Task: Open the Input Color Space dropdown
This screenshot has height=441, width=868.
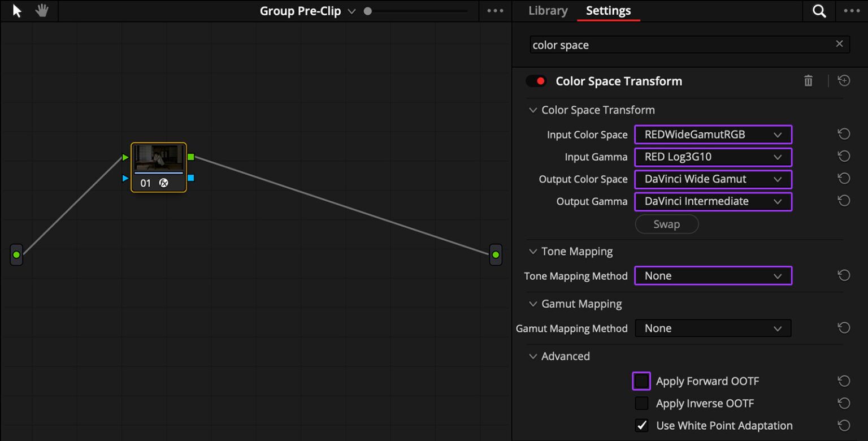Action: (713, 134)
